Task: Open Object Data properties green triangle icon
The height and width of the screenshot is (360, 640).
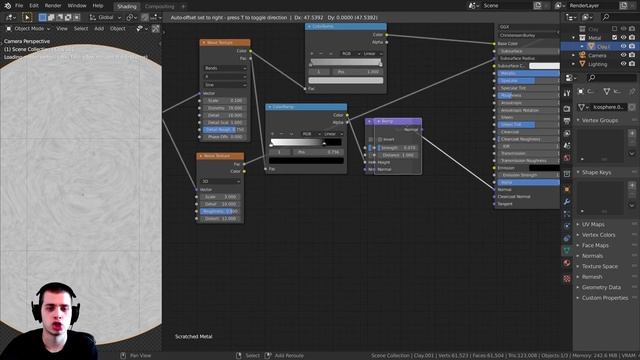Action: [567, 250]
